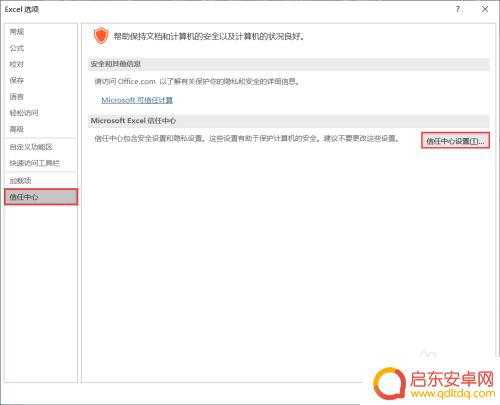Click the 启东安卓网 watermark logo icon
Viewport: 500px width, 405px height.
[x=389, y=383]
